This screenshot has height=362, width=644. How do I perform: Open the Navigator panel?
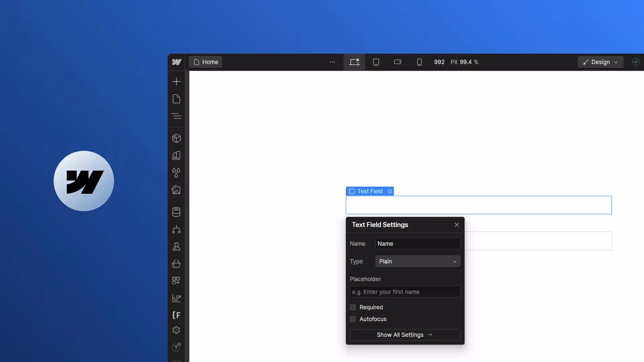[x=176, y=116]
